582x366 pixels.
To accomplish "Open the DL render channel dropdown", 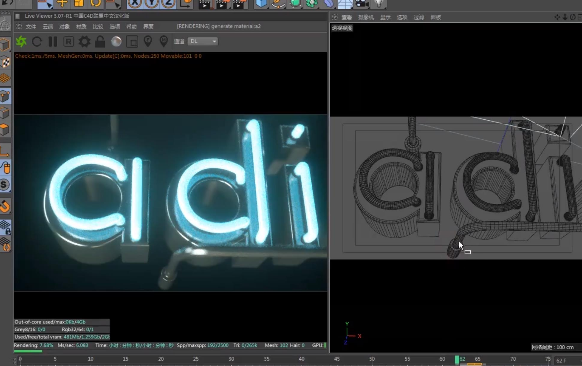I will click(203, 41).
